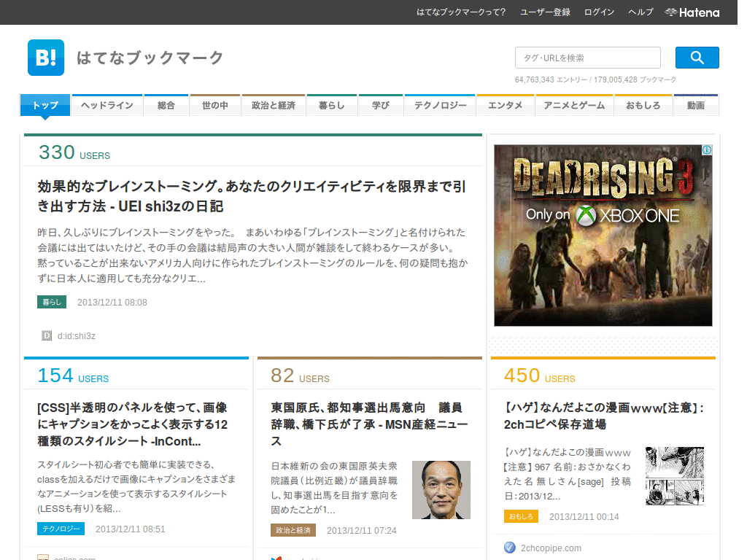Click the CSS article summary starting スタイルシート初心者
Screen dimensions: 747x560
136,486
